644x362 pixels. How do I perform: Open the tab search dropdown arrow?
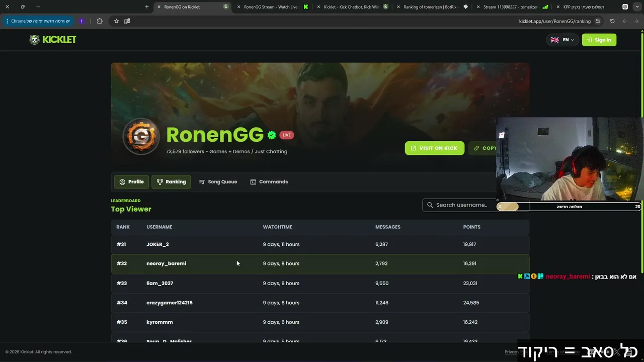point(637,7)
